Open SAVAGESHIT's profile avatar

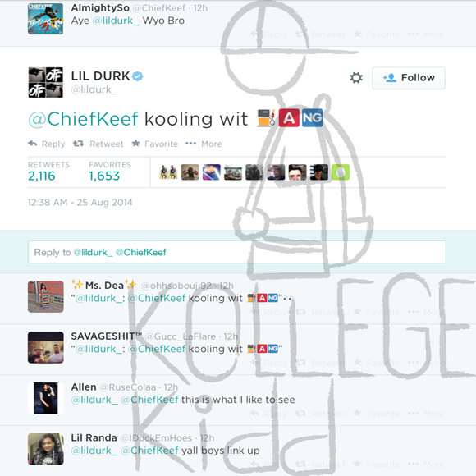[45, 347]
